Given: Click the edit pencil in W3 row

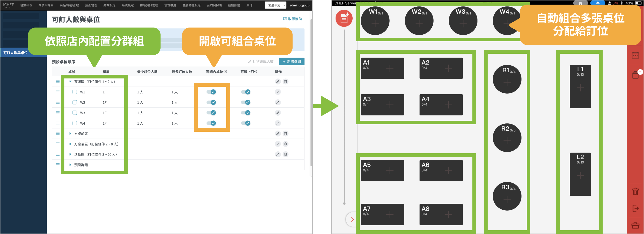Looking at the screenshot, I should tap(278, 113).
